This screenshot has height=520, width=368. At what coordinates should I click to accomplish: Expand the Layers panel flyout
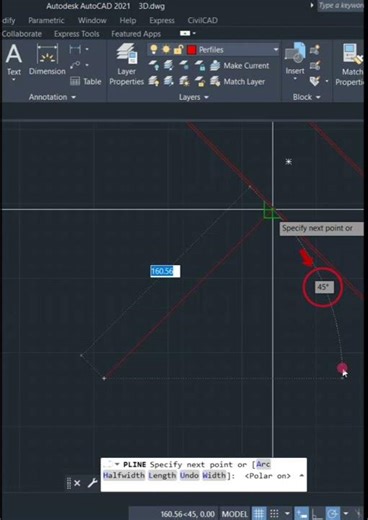point(194,97)
